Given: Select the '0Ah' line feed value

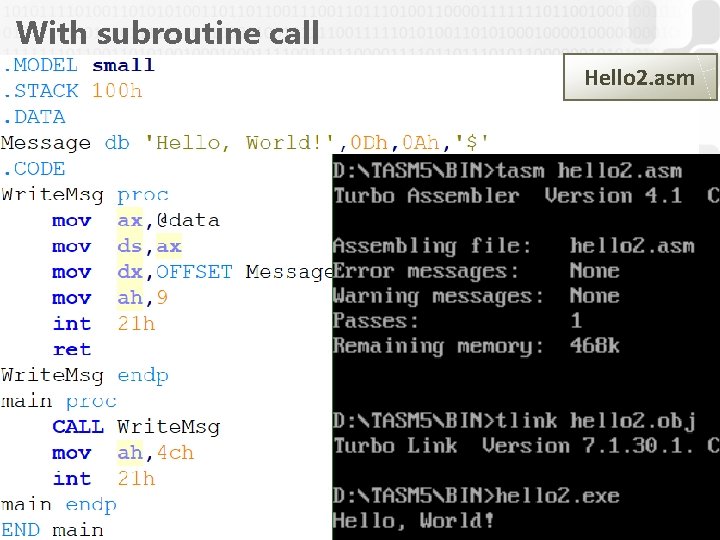Looking at the screenshot, I should pyautogui.click(x=421, y=142).
